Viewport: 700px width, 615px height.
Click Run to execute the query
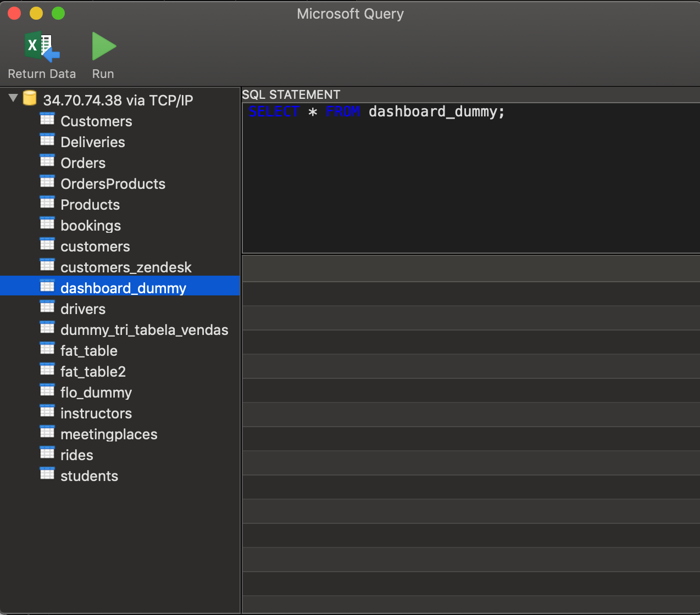[103, 55]
